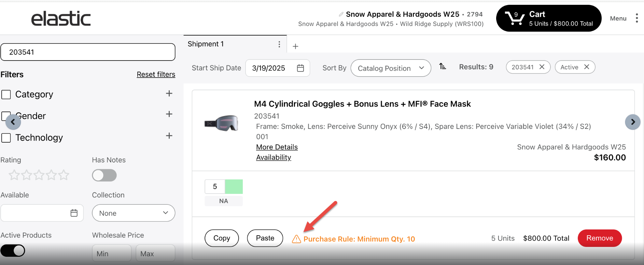The image size is (644, 265).
Task: Open the Collection None dropdown
Action: [134, 213]
